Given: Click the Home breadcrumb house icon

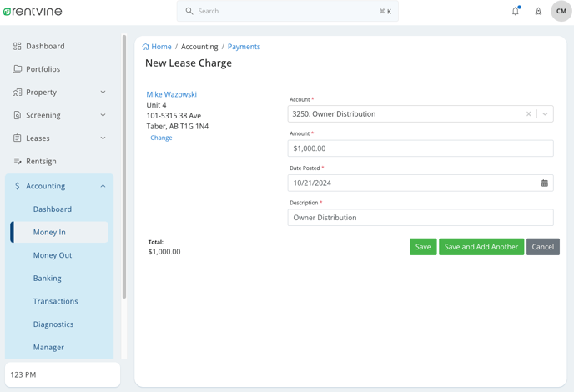Looking at the screenshot, I should 145,47.
